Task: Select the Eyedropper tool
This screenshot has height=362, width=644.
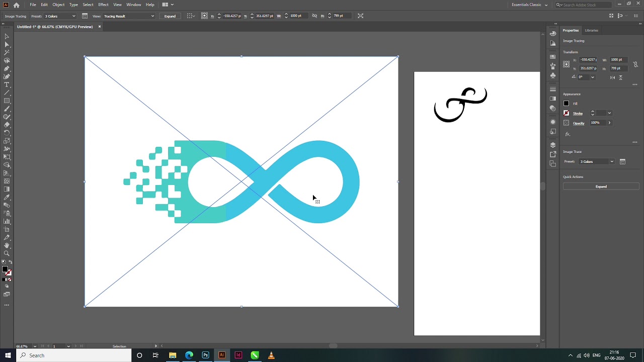Action: [x=7, y=197]
